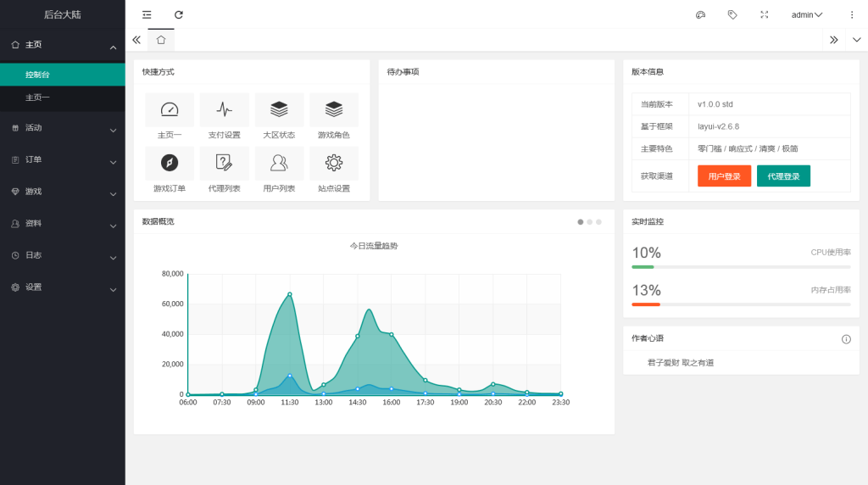868x485 pixels.
Task: Open the admin user dropdown
Action: (x=807, y=15)
